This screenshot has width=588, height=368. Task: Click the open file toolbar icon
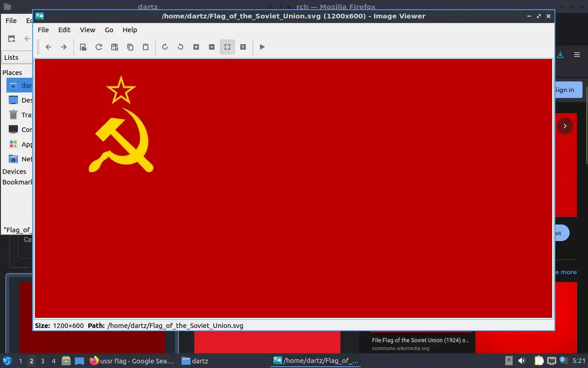coord(83,47)
